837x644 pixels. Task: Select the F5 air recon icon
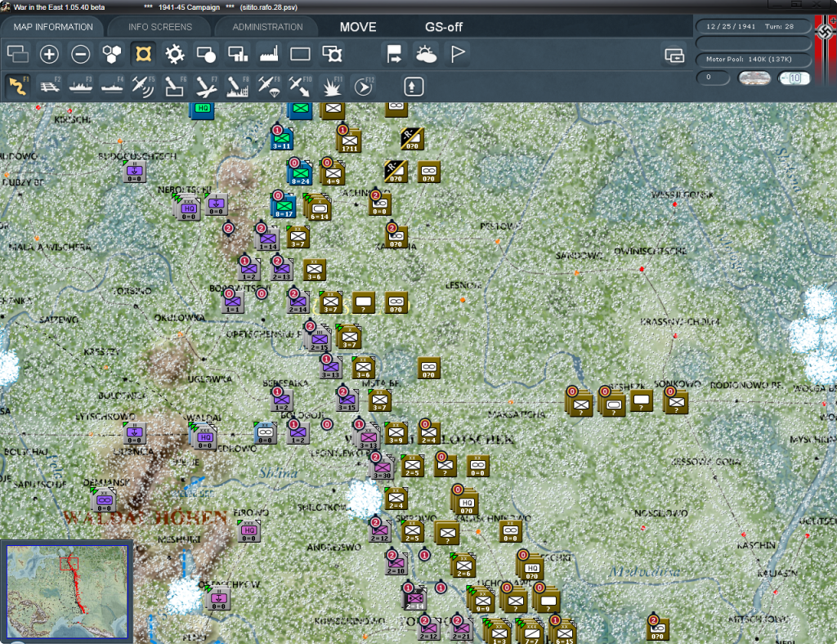[143, 87]
